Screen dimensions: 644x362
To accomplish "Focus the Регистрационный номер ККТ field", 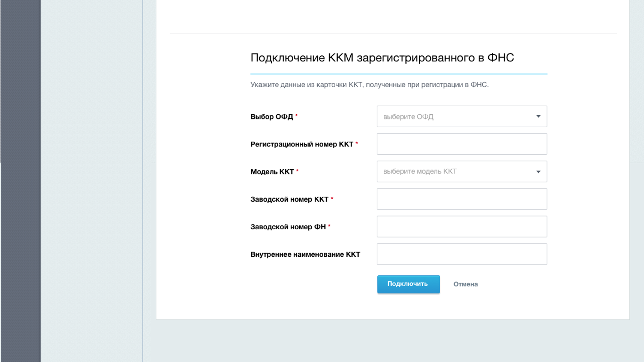I will (462, 144).
